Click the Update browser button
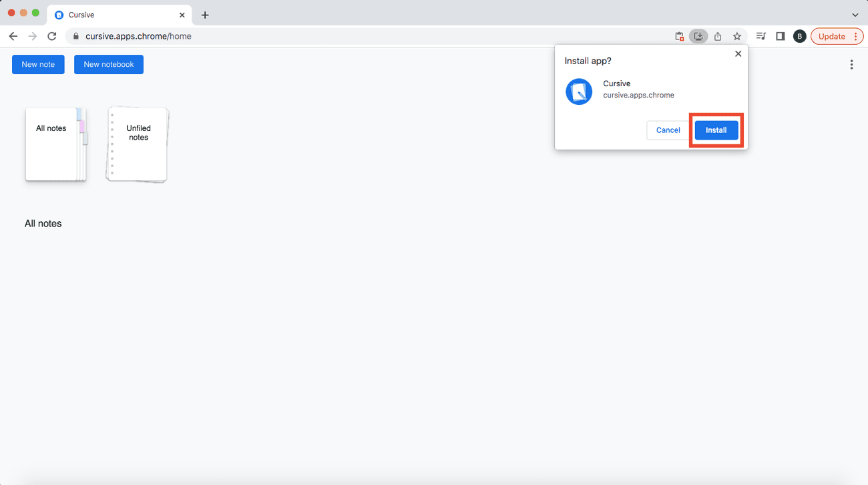Screen dimensions: 868x485 pyautogui.click(x=832, y=36)
